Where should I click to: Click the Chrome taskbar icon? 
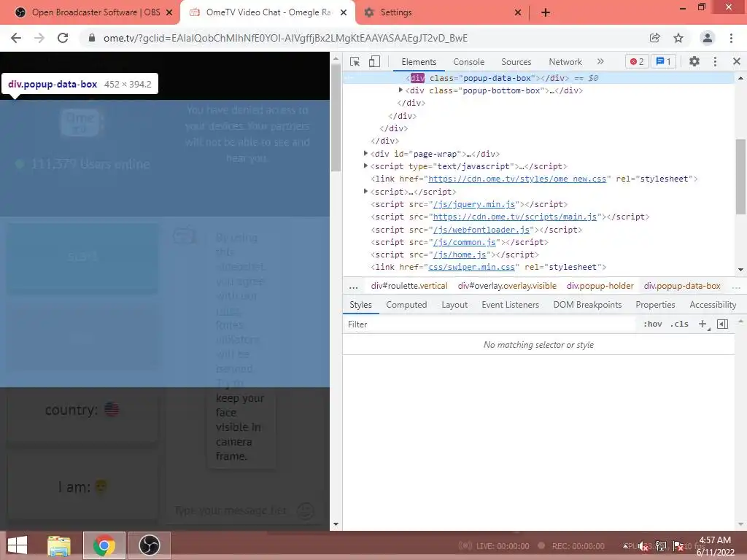[104, 545]
